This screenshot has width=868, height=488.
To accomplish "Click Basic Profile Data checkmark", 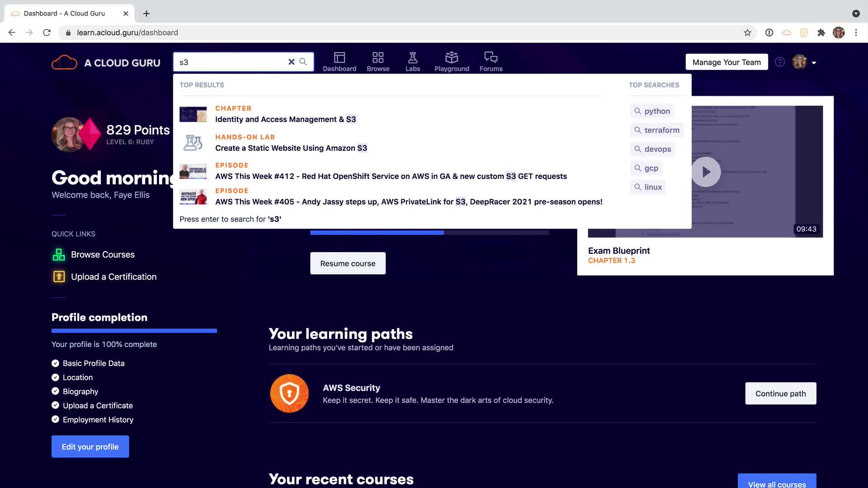I will [x=55, y=363].
